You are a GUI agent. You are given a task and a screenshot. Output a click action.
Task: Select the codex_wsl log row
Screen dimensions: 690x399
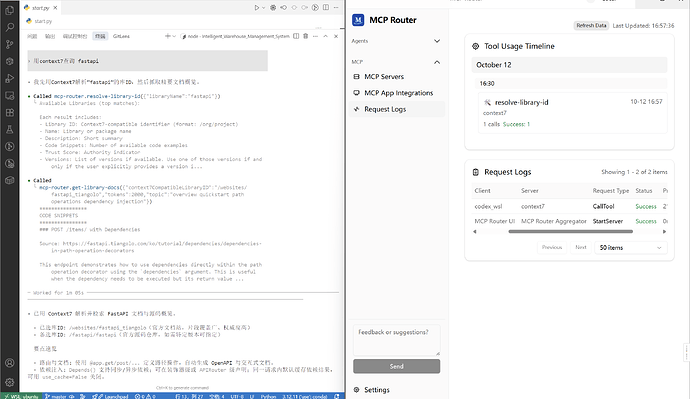point(569,206)
